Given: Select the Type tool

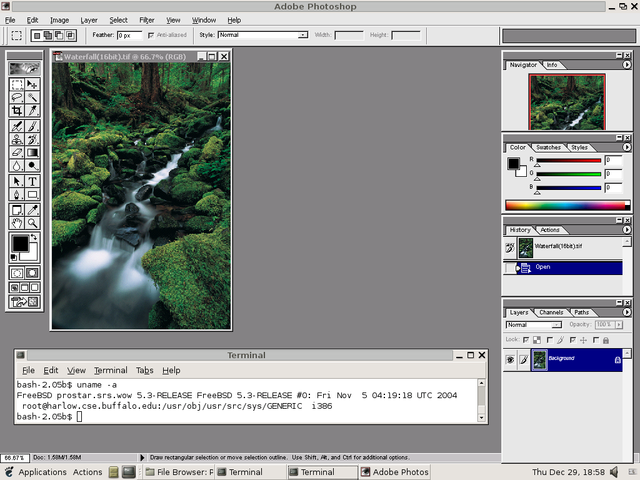Looking at the screenshot, I should (x=32, y=181).
